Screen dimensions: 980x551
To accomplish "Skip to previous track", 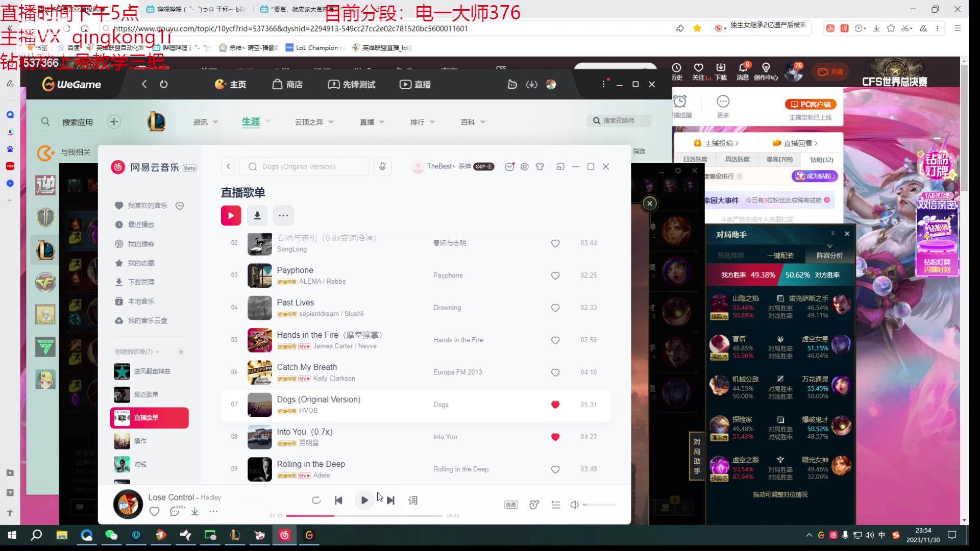I will coord(338,500).
